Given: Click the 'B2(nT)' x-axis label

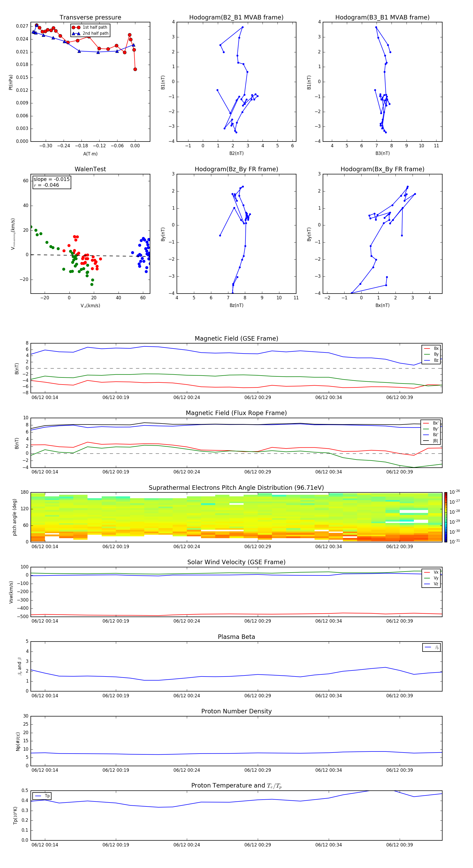Looking at the screenshot, I should coord(236,153).
